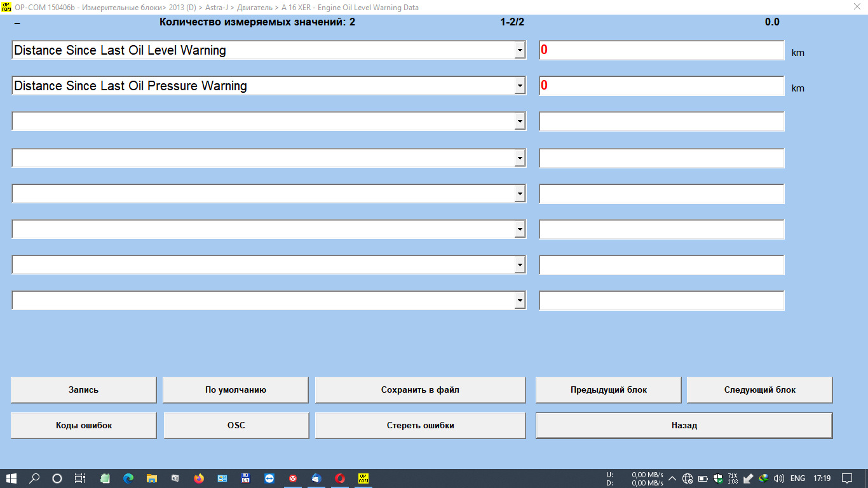This screenshot has width=868, height=488.
Task: Click the OSC button
Action: 236,426
